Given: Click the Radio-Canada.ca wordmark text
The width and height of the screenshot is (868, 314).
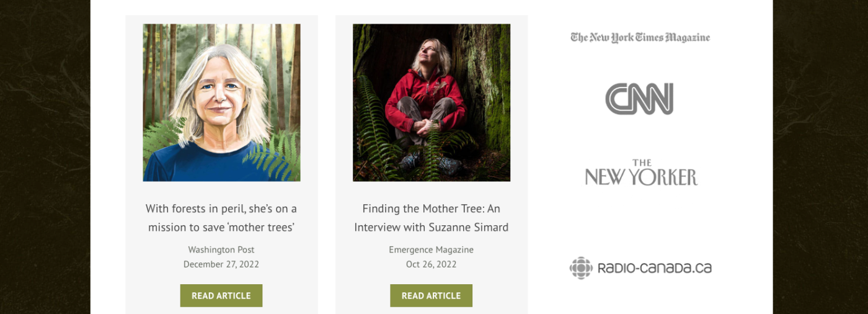Looking at the screenshot, I should point(654,268).
